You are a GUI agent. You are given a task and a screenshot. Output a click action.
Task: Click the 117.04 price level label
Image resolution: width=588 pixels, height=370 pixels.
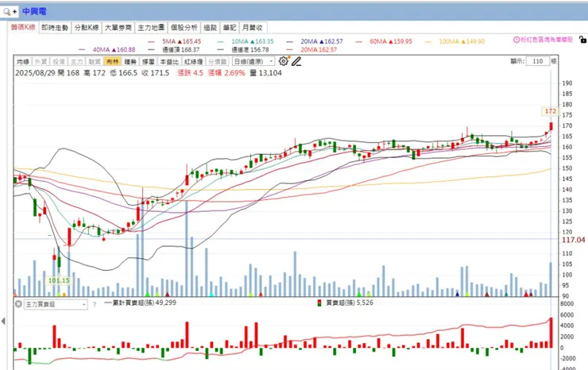tap(574, 240)
